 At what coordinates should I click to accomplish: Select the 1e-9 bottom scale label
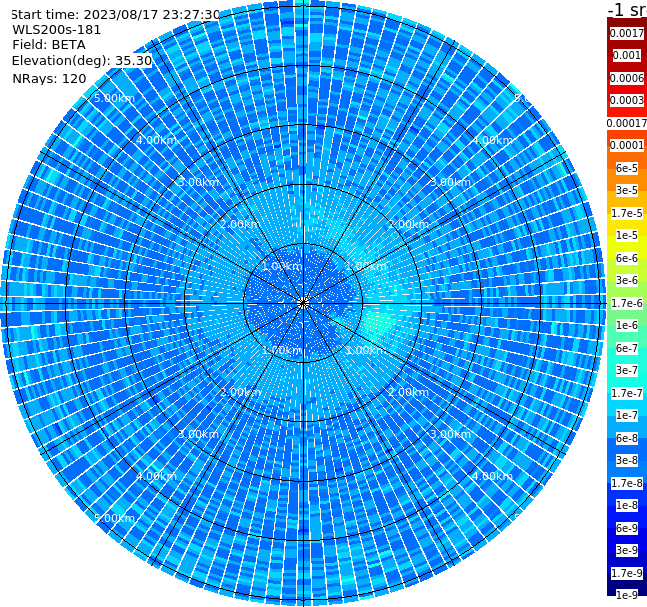pos(627,595)
